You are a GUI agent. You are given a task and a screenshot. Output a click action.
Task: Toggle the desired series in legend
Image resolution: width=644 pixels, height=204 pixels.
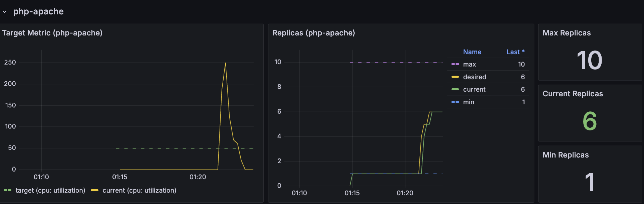coord(474,77)
